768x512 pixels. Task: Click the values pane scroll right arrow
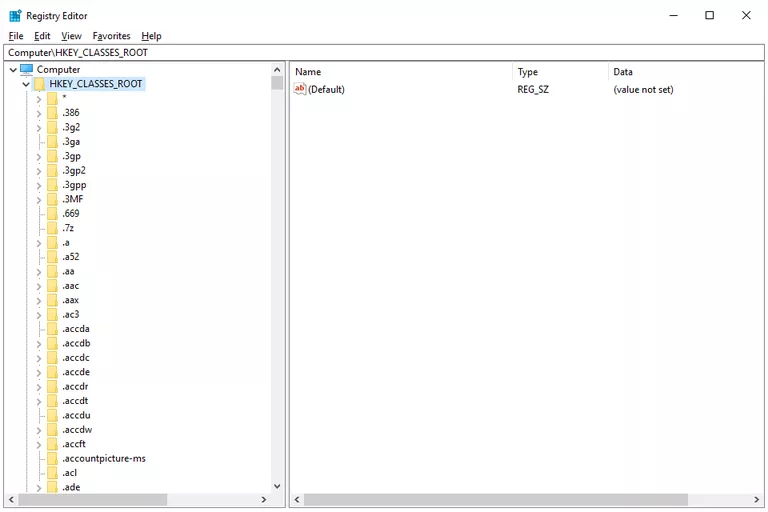pos(757,500)
